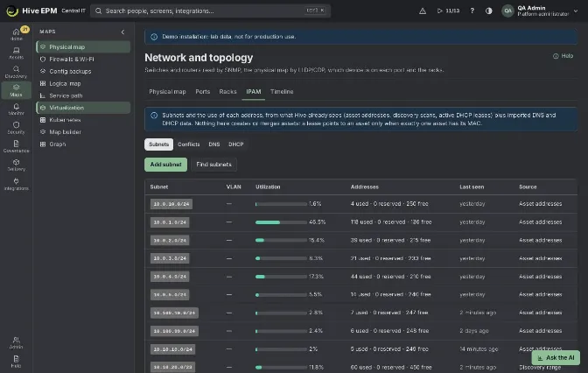This screenshot has width=588, height=373.
Task: Select the Conflicts sub-tab
Action: point(189,144)
